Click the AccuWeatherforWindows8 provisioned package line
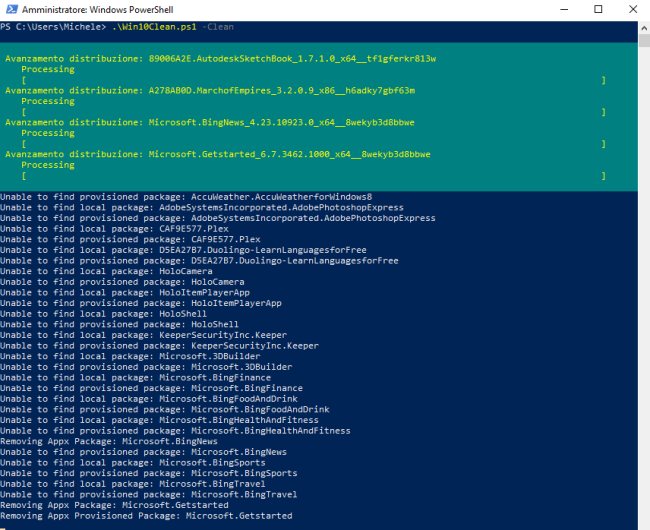The width and height of the screenshot is (650, 530). pos(186,197)
